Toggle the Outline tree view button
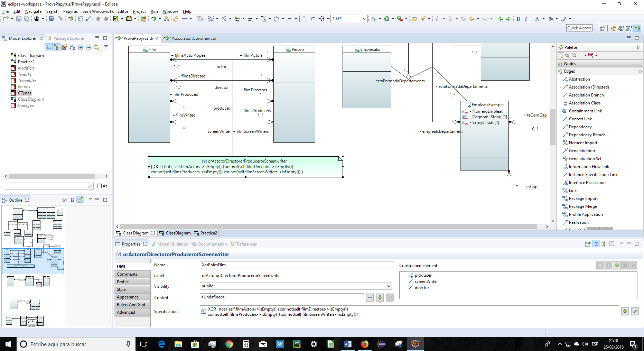644x351 pixels. click(x=72, y=200)
